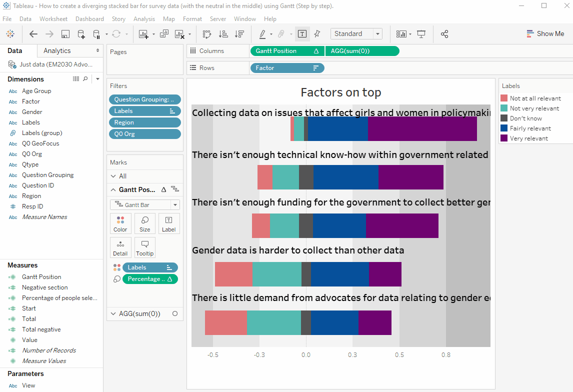Viewport: 573px width, 392px height.
Task: Toggle the Show Mark Labels icon
Action: pos(302,34)
